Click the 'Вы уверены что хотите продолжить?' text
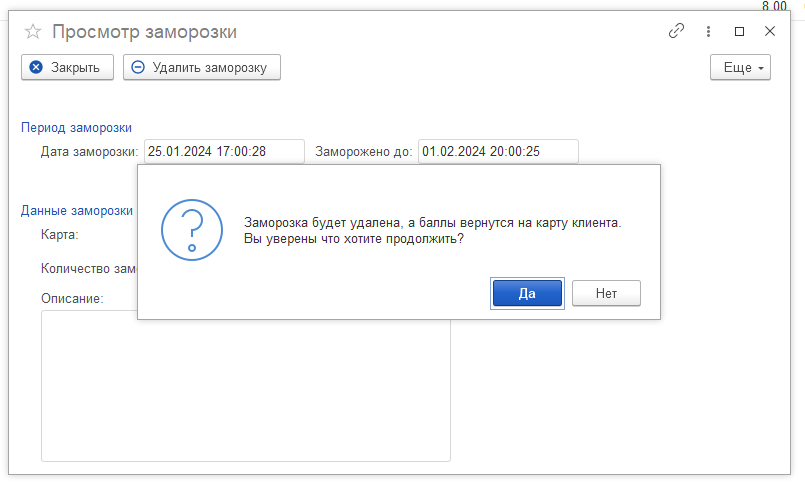This screenshot has width=805, height=483. pos(354,239)
